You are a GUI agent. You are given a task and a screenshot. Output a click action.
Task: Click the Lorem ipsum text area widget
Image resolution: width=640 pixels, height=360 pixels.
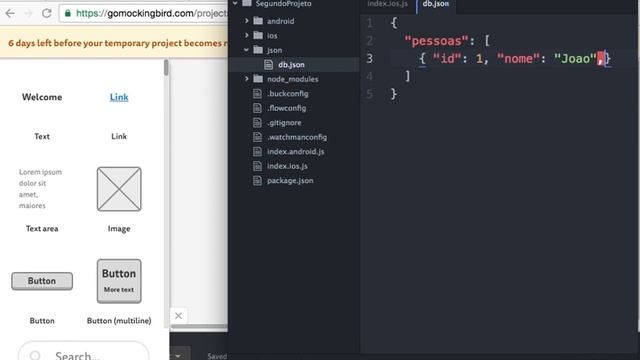40,189
